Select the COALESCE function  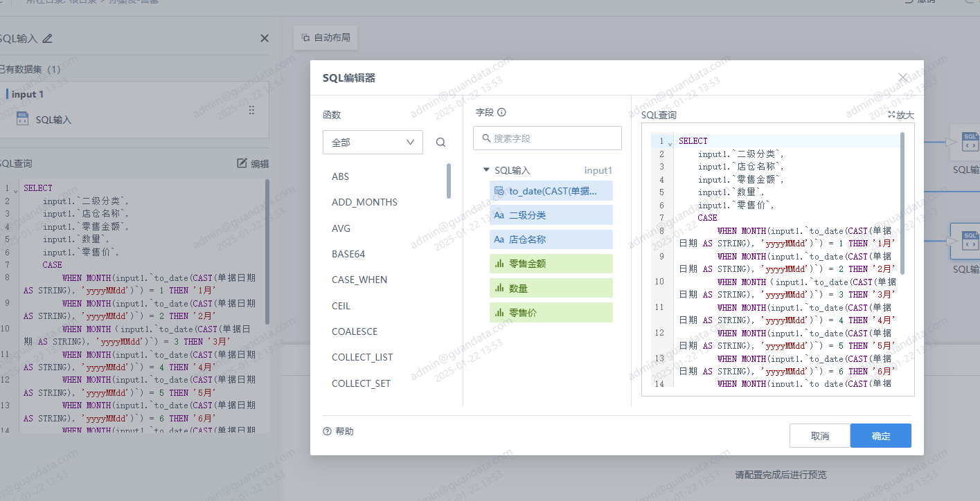[355, 331]
